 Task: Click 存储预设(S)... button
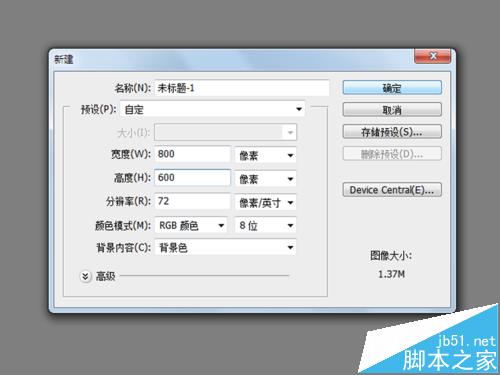(392, 132)
